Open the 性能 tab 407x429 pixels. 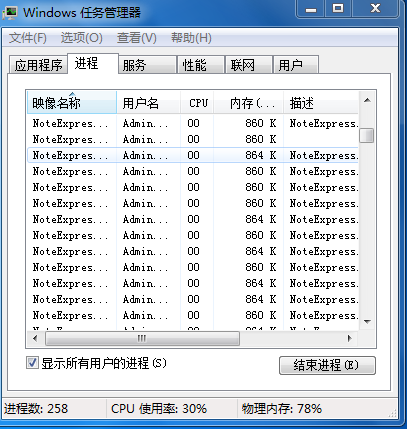(200, 65)
